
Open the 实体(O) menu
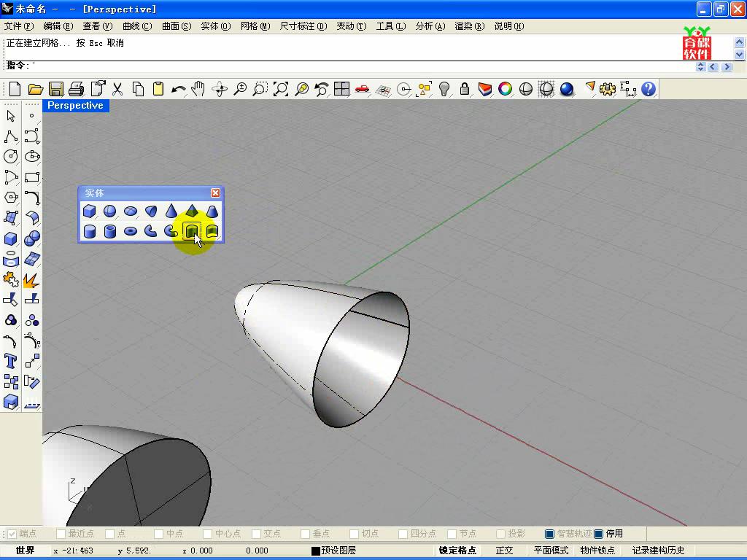(216, 26)
